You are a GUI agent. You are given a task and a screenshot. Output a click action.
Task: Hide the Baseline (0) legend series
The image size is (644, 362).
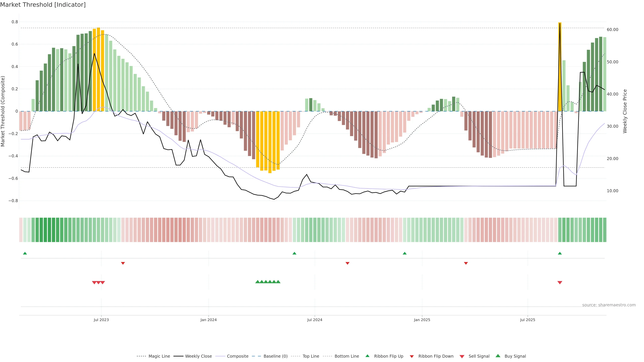tap(275, 356)
